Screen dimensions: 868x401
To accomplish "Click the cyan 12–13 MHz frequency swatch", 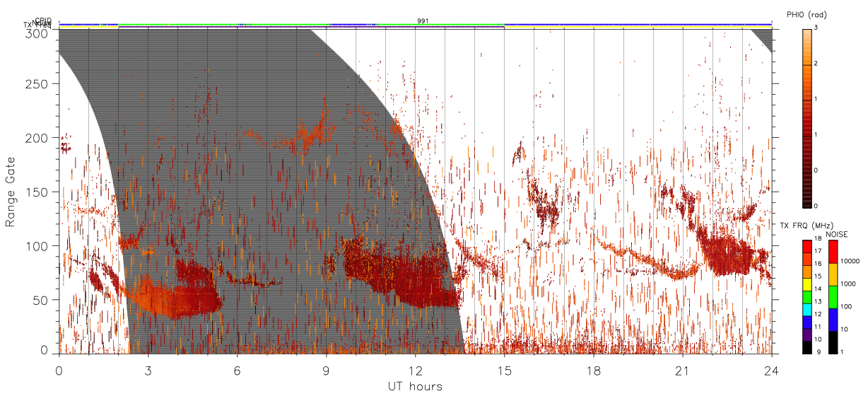I will 807,310.
